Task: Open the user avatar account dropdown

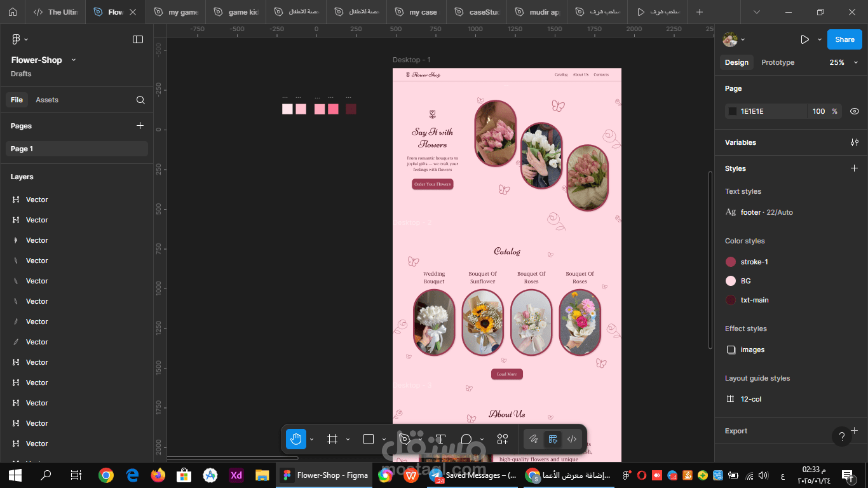Action: [735, 39]
